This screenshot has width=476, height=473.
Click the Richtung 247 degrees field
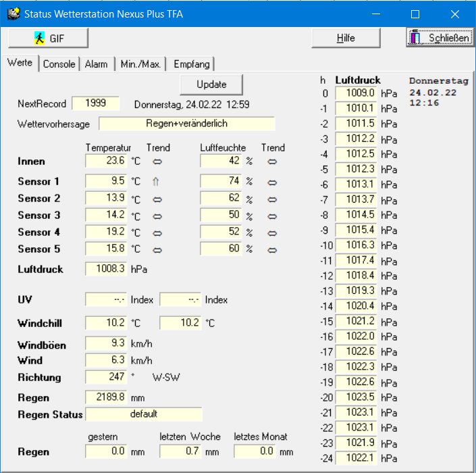[106, 377]
